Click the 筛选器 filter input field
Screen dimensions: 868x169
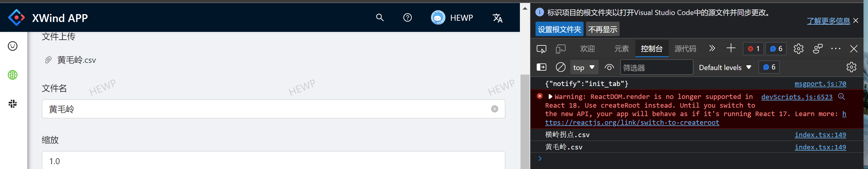pos(656,67)
